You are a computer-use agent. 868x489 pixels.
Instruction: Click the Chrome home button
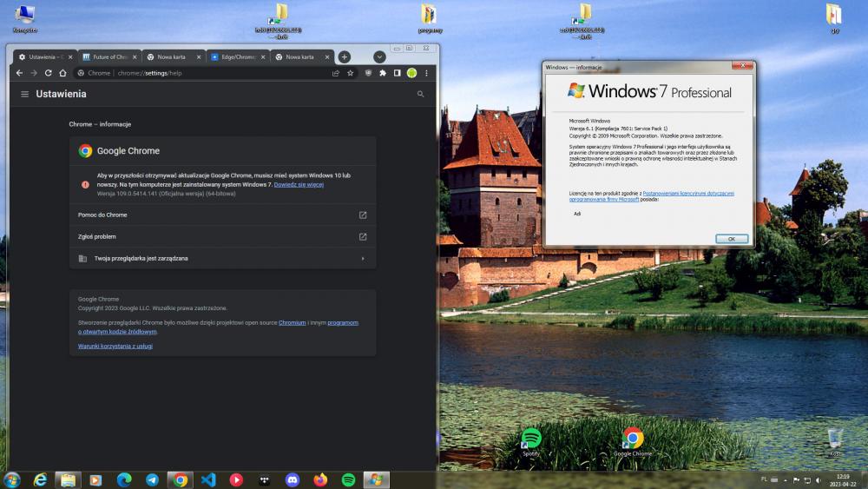[62, 73]
